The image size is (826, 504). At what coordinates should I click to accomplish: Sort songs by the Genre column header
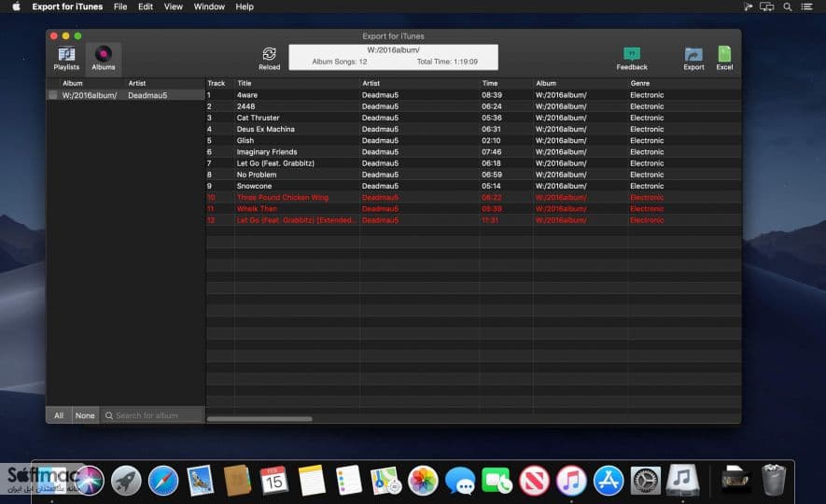[x=684, y=83]
